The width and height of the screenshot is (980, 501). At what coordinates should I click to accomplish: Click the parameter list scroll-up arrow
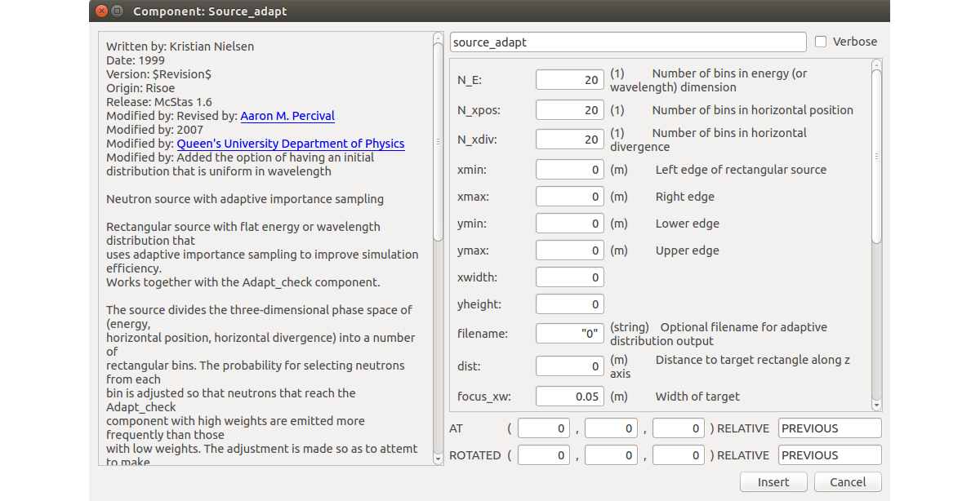[876, 64]
